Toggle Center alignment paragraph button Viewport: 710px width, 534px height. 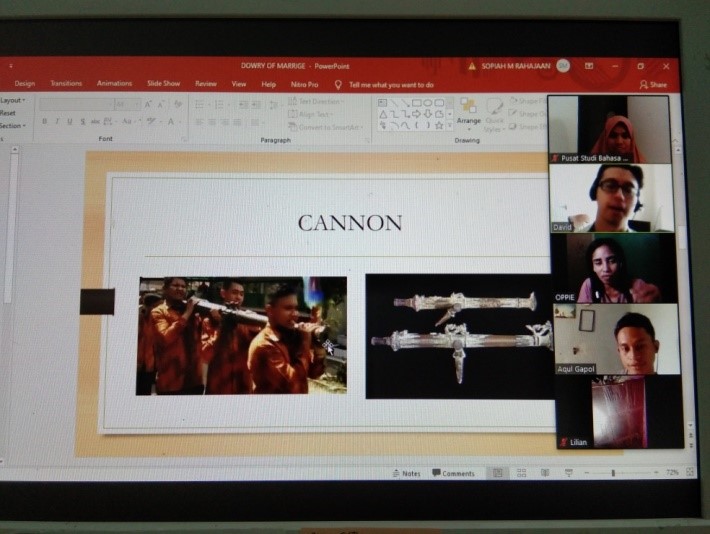(x=212, y=122)
